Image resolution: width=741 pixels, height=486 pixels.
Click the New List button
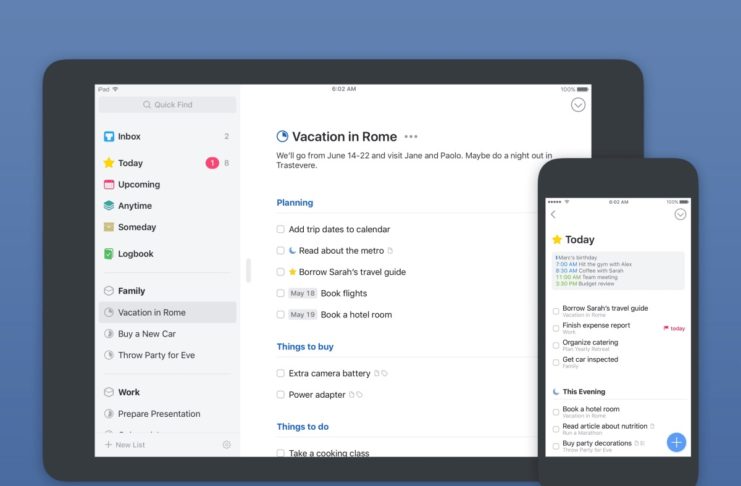tap(125, 445)
